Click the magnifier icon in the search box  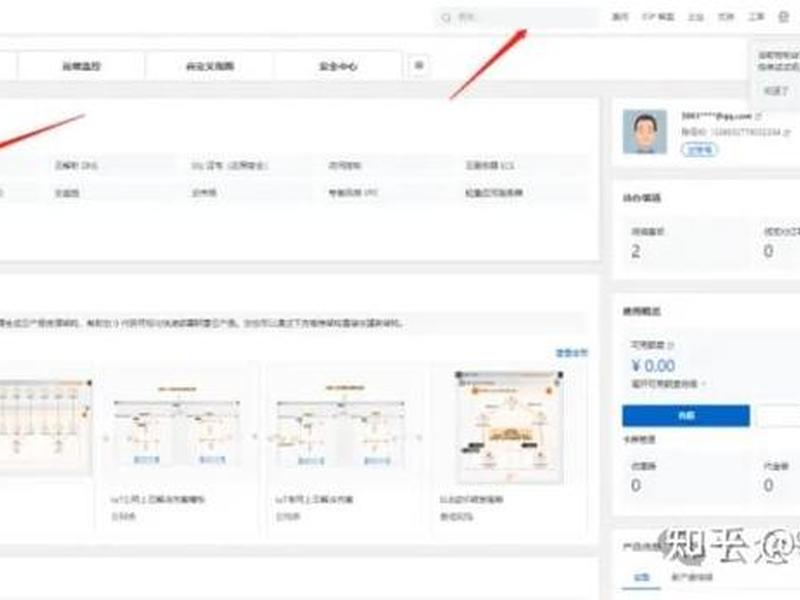click(x=446, y=18)
